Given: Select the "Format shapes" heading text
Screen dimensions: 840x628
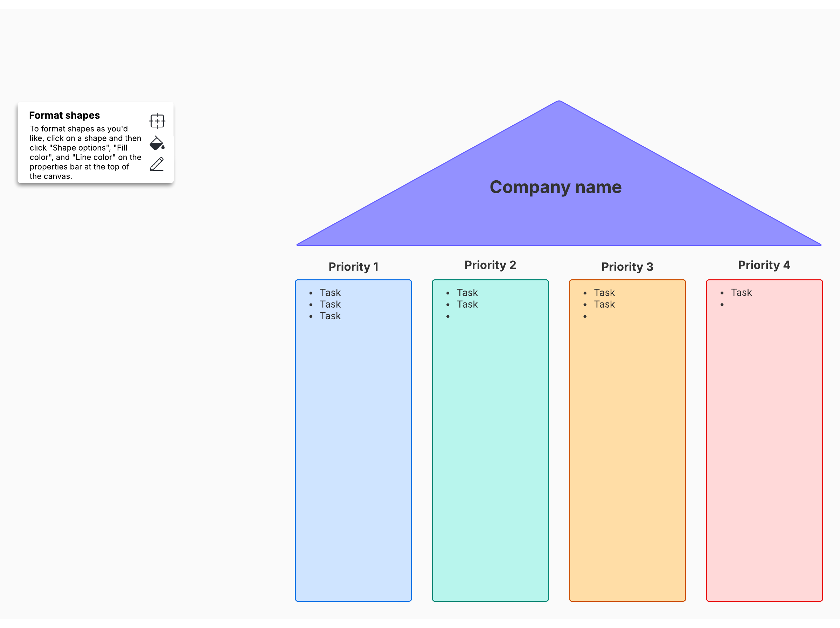Looking at the screenshot, I should pyautogui.click(x=64, y=115).
